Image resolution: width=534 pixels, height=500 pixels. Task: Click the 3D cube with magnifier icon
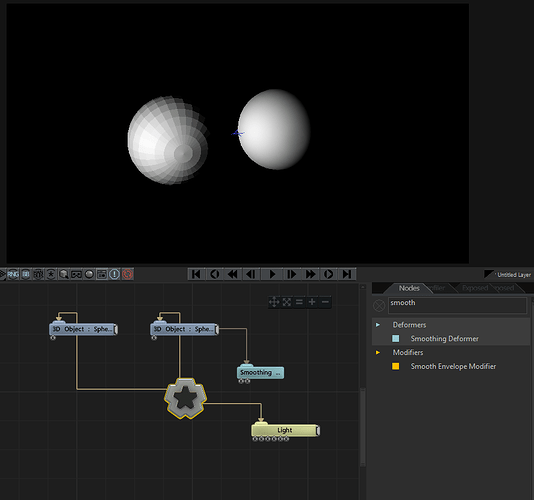pos(64,274)
